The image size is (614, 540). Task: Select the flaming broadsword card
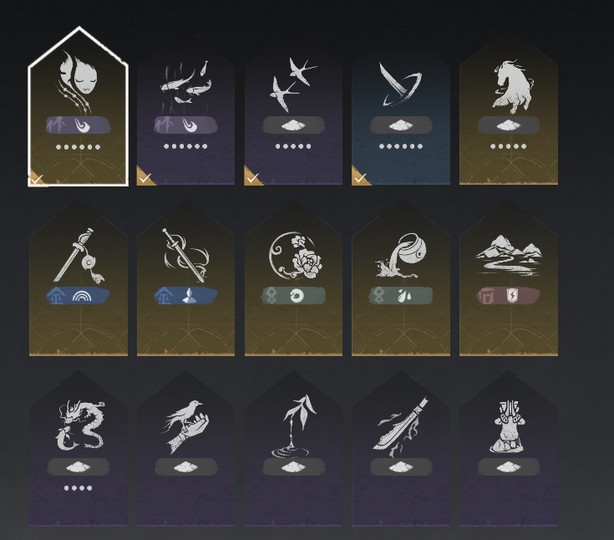point(401,449)
